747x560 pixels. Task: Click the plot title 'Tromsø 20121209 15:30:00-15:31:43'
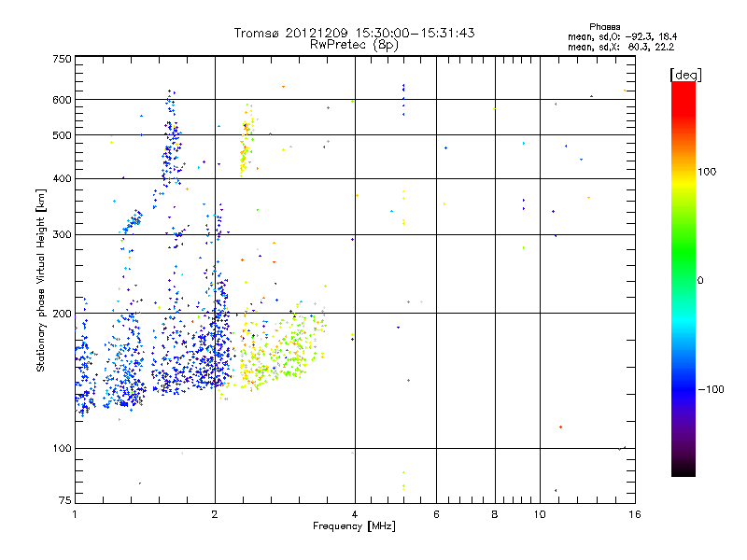[x=354, y=33]
